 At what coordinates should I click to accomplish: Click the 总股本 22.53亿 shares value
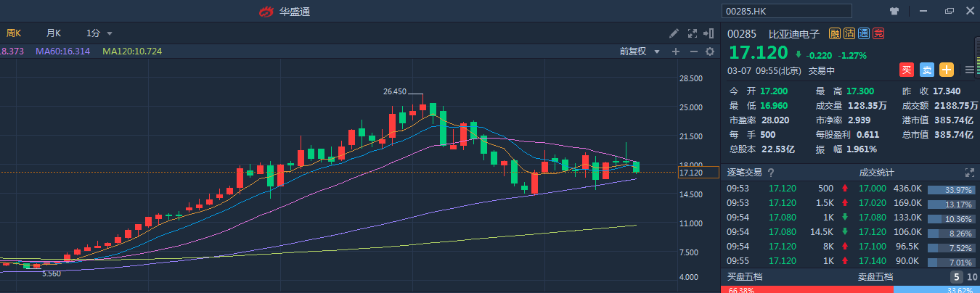pos(777,149)
